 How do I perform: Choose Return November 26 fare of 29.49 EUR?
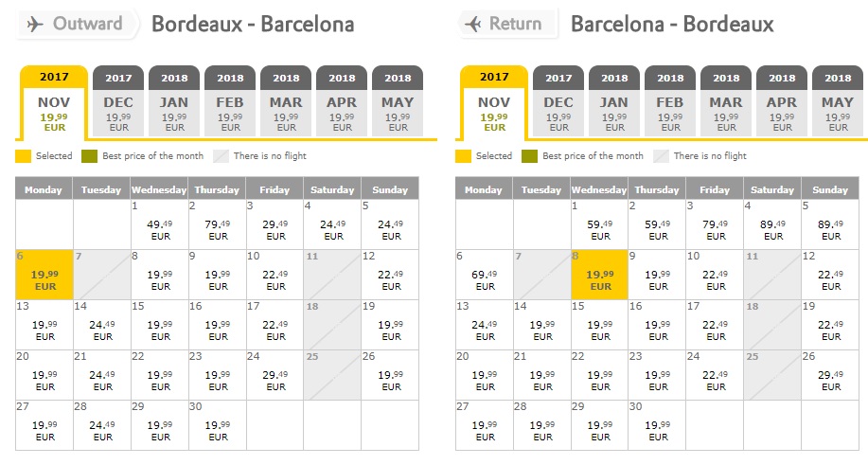tap(830, 375)
